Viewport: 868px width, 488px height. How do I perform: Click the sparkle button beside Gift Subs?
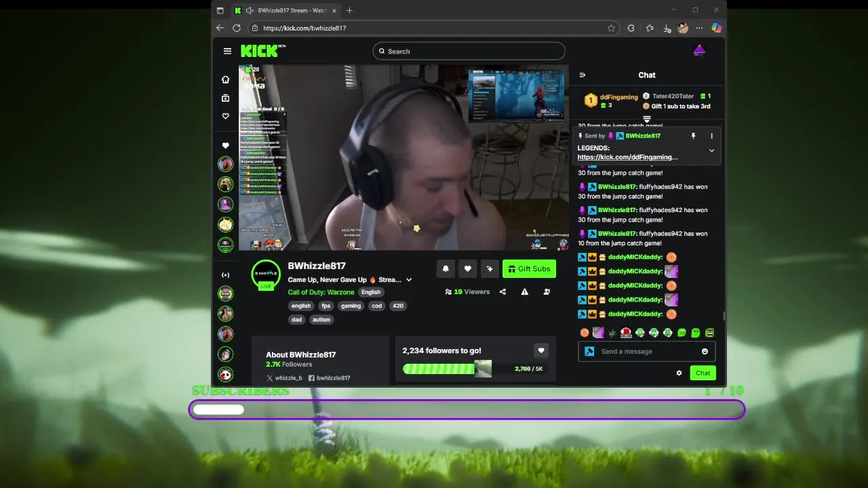pyautogui.click(x=490, y=269)
